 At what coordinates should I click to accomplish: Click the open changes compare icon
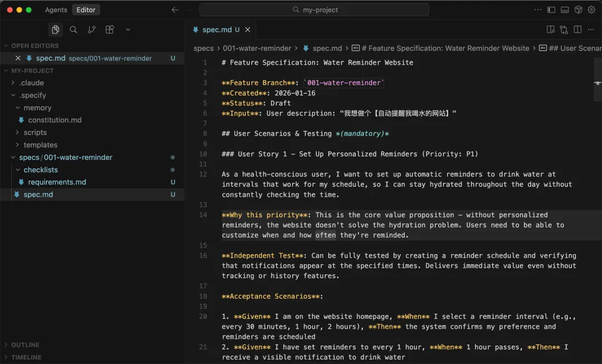(564, 30)
